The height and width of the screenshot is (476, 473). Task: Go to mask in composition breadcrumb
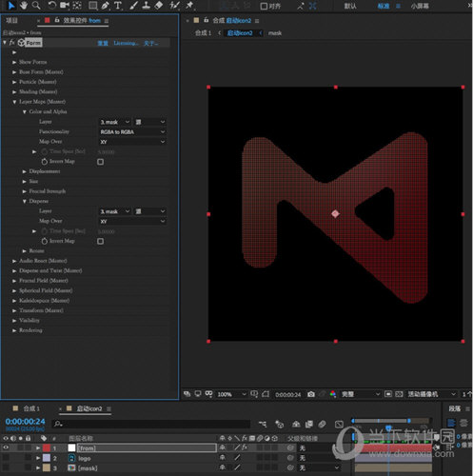click(x=275, y=33)
